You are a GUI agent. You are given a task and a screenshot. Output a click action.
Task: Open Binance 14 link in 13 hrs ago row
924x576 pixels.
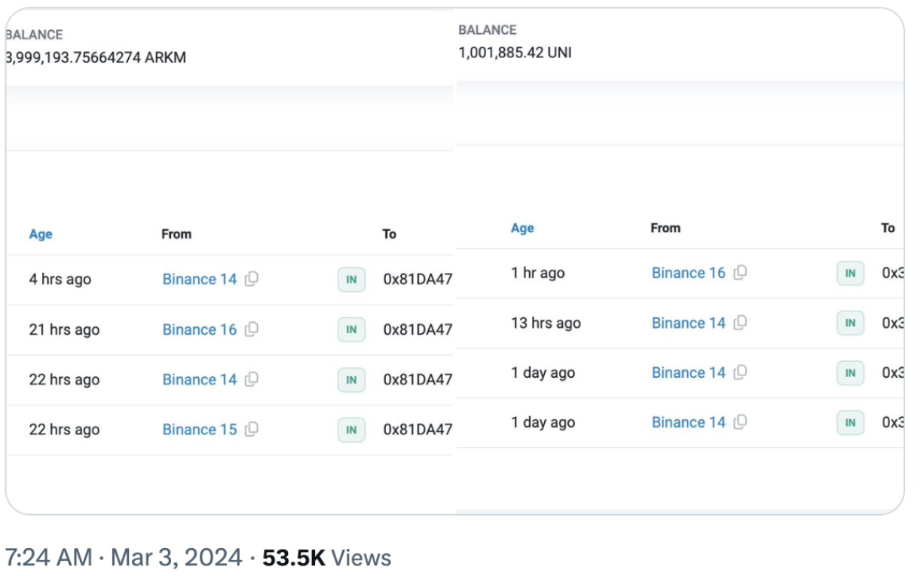point(688,323)
